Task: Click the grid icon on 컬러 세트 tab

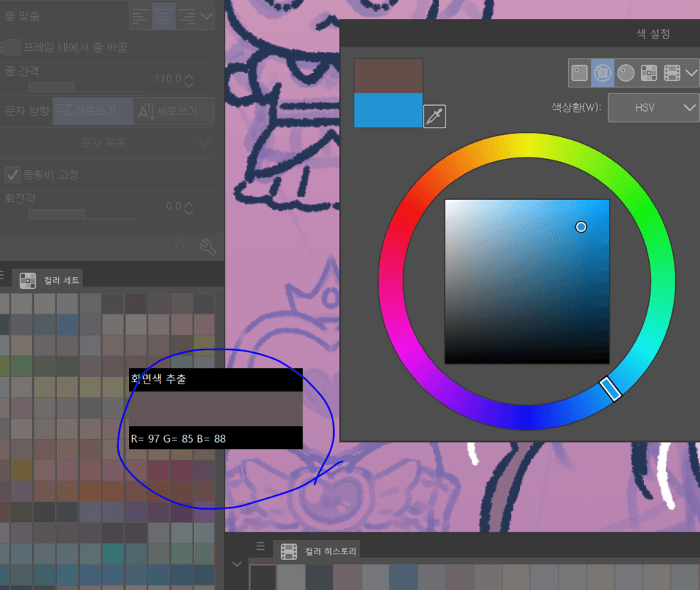Action: pyautogui.click(x=28, y=281)
